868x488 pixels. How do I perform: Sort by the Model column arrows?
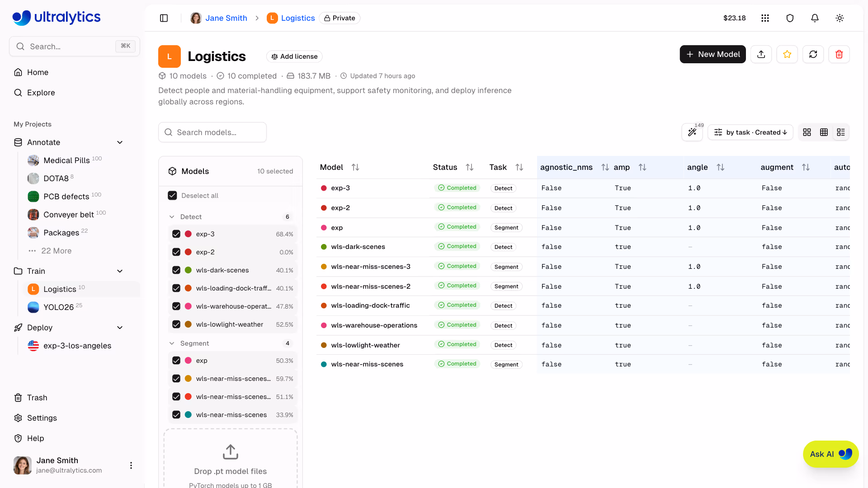click(355, 167)
